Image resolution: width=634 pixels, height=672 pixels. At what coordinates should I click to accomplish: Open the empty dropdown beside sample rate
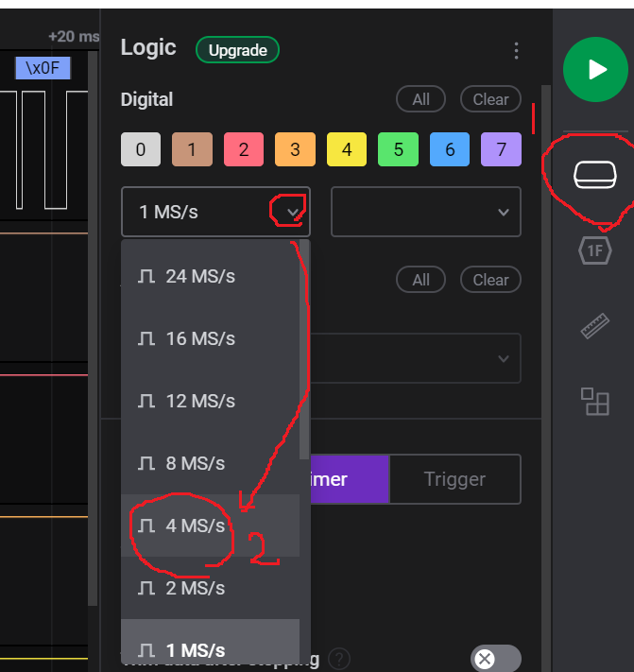point(426,212)
